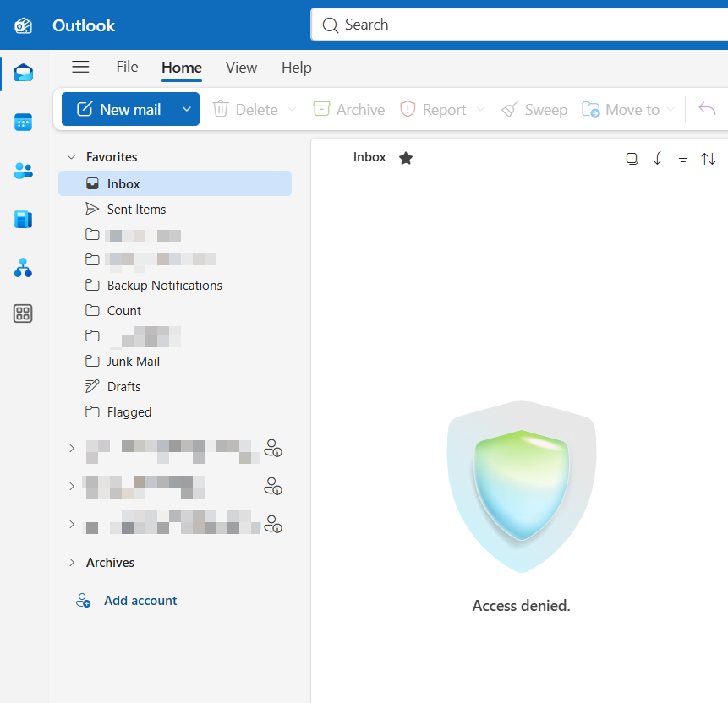Viewport: 728px width, 703px height.
Task: Select the Inbox folder
Action: tap(175, 183)
